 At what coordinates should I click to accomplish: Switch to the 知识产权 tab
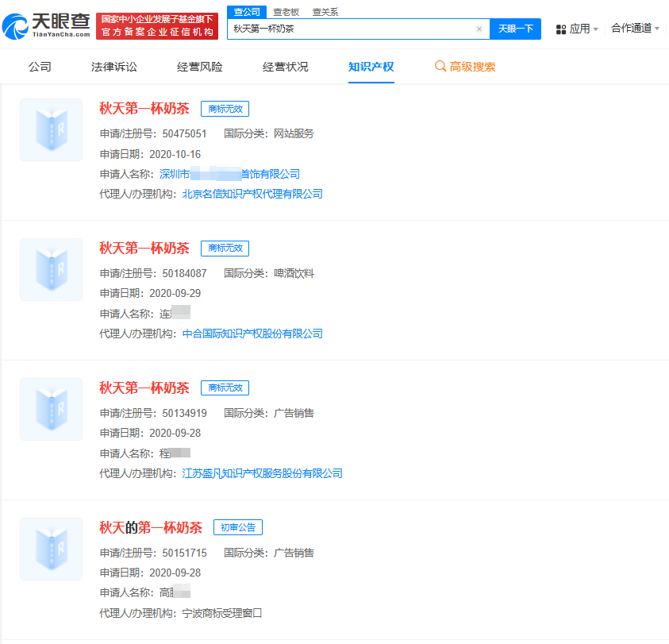369,67
